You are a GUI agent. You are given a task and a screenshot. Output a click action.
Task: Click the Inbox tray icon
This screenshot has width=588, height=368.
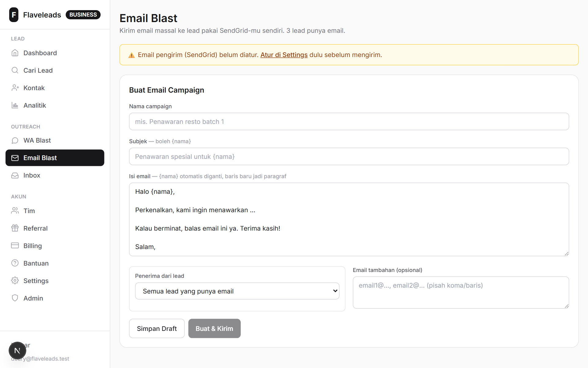(x=15, y=175)
